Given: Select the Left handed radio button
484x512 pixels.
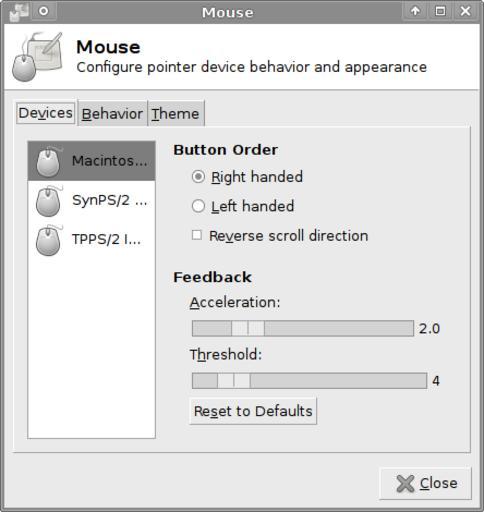Looking at the screenshot, I should [198, 206].
